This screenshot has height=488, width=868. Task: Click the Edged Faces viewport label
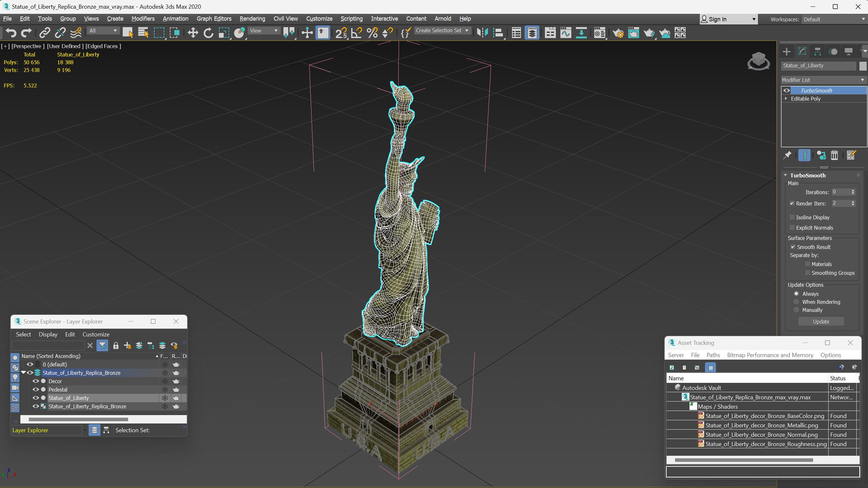(103, 46)
